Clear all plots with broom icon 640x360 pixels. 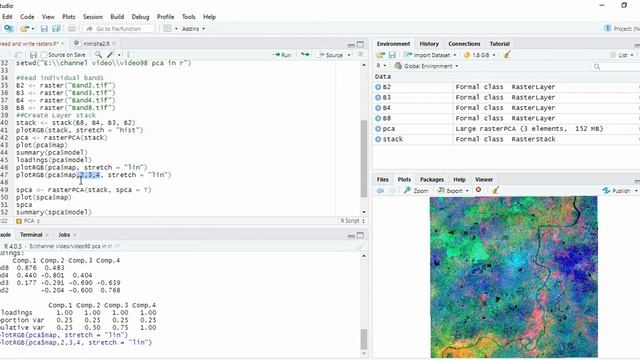point(495,191)
